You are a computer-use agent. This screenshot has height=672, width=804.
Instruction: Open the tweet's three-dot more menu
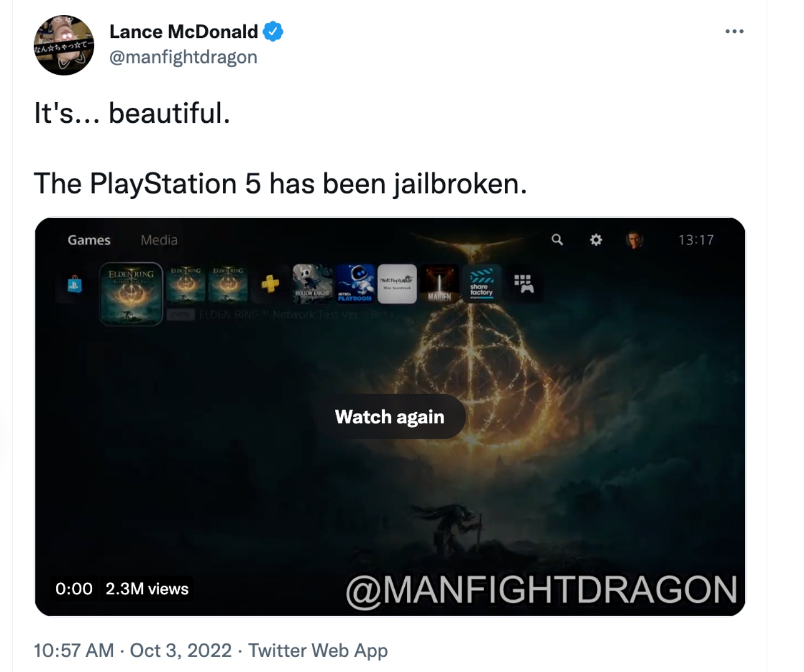(x=734, y=31)
